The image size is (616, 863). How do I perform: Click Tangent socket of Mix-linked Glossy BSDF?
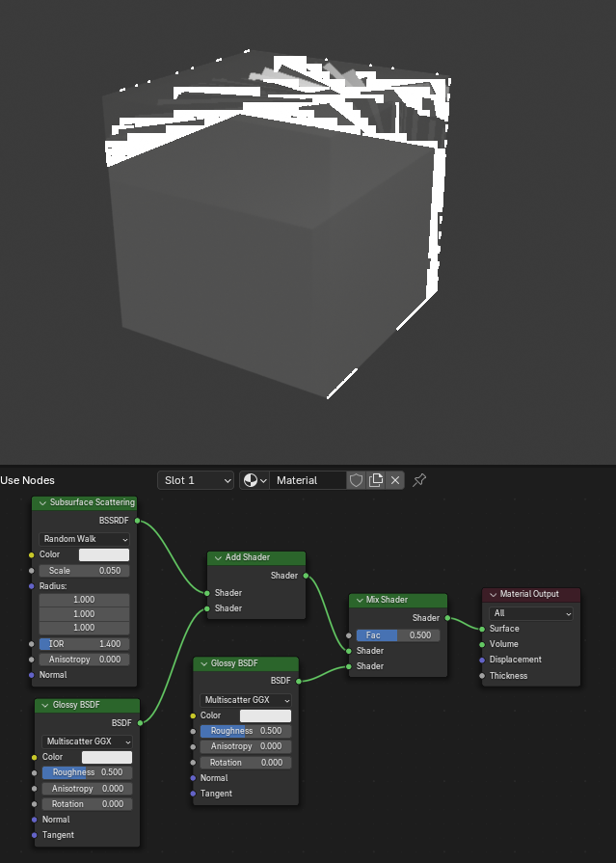(x=193, y=794)
